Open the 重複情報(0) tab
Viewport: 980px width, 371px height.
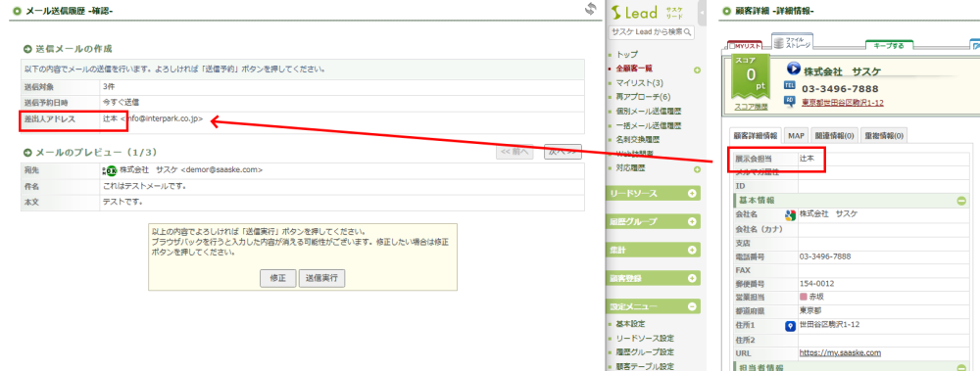pyautogui.click(x=883, y=135)
